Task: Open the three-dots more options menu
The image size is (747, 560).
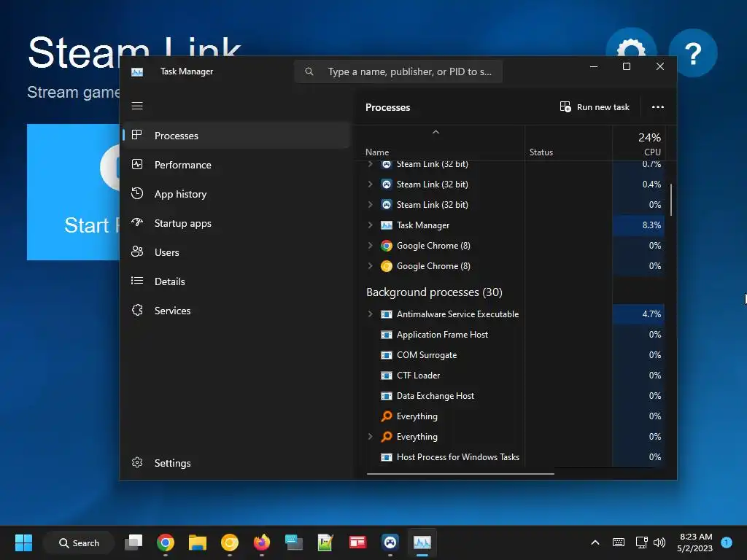Action: click(x=657, y=107)
